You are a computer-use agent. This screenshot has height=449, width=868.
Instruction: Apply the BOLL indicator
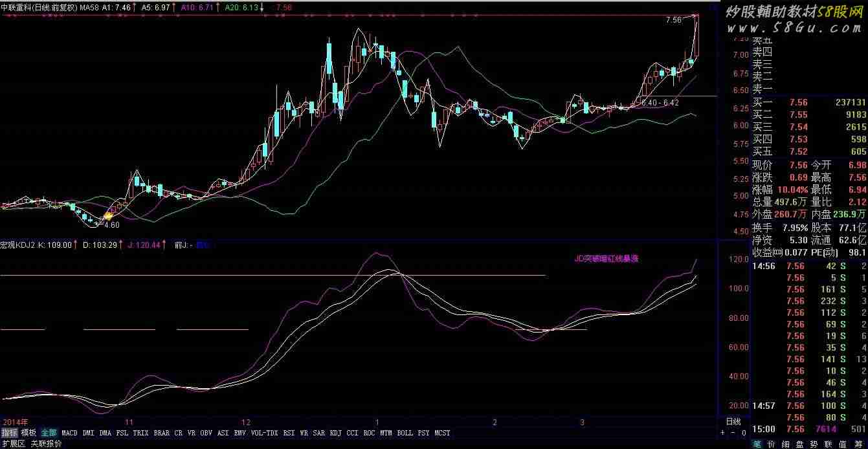(405, 433)
